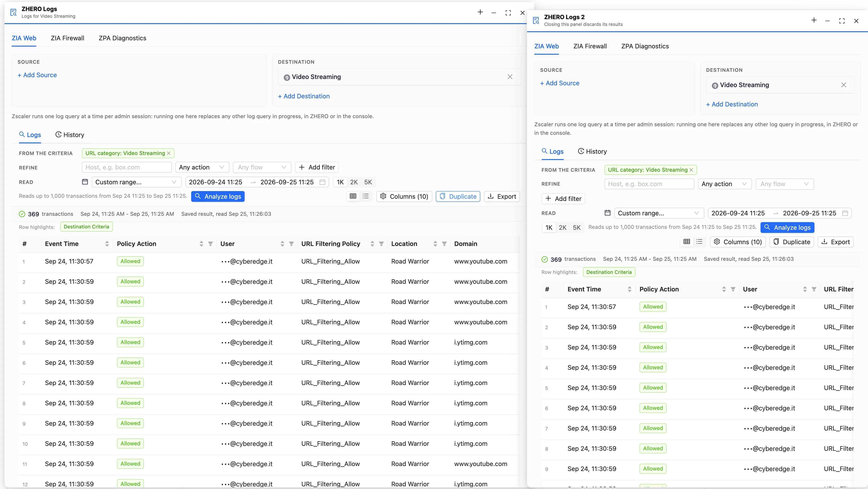Switch to ZPA Diagnostics tab in ZHERO Logs 2
Image resolution: width=868 pixels, height=489 pixels.
[645, 46]
